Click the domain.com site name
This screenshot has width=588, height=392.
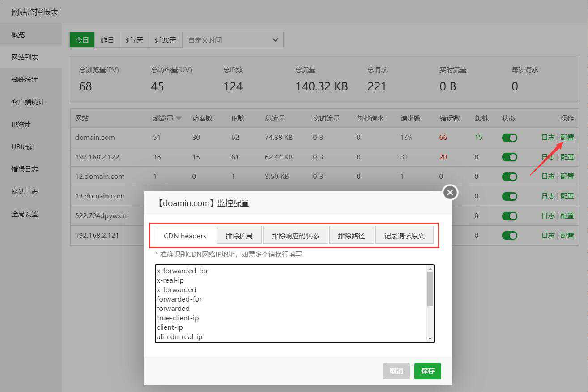(95, 138)
